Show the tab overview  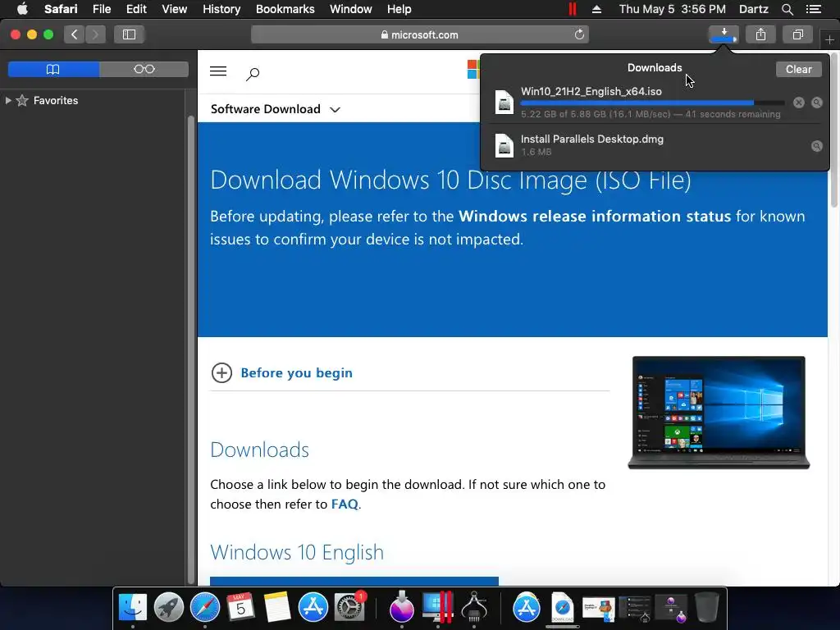point(797,34)
